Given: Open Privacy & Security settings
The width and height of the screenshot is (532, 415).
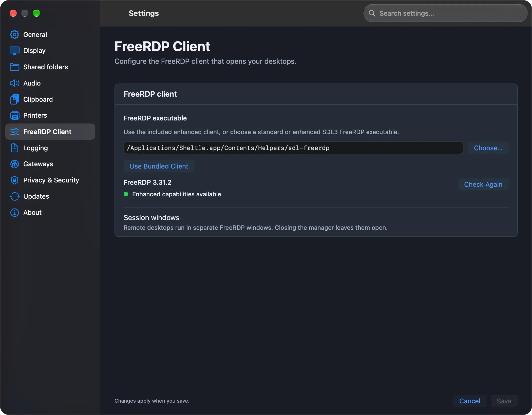Looking at the screenshot, I should click(x=50, y=180).
